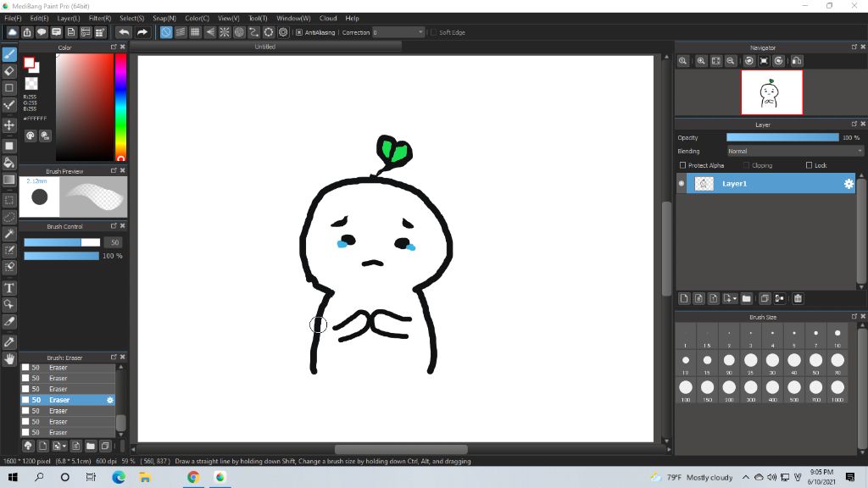Enable the radial snap icon
868x488 pixels.
(225, 32)
